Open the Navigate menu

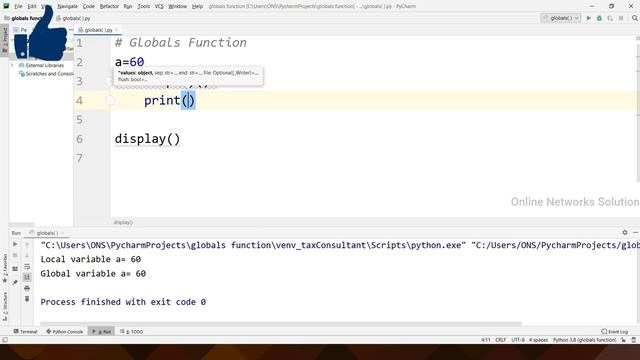(x=67, y=6)
